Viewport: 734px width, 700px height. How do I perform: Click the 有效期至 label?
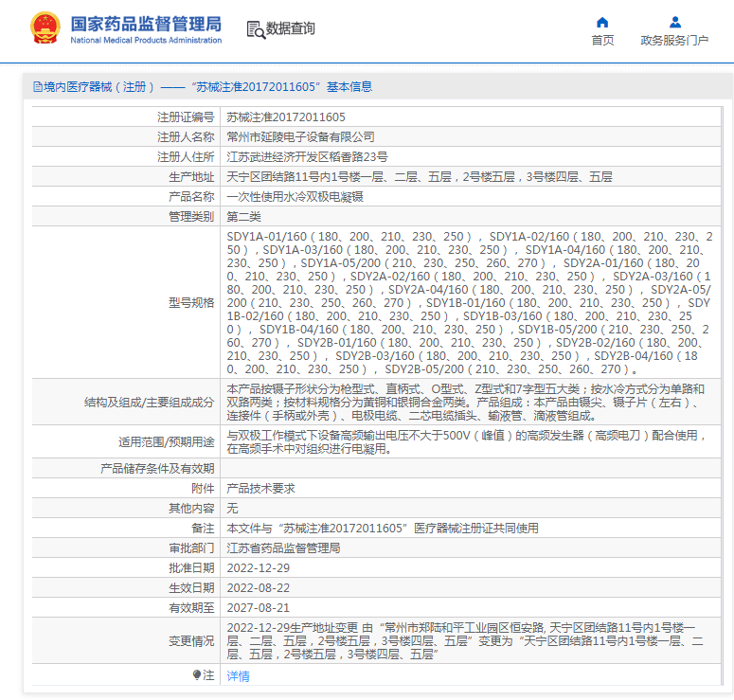[191, 608]
